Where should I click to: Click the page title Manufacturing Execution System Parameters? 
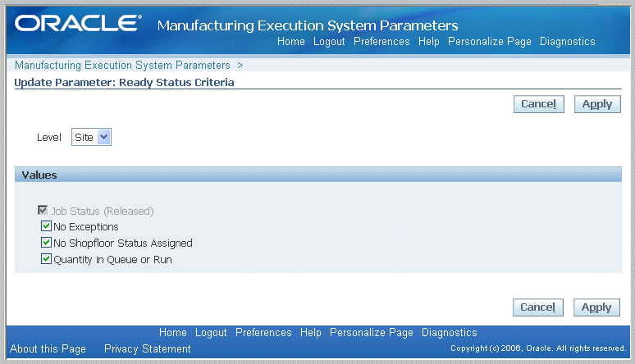tap(308, 25)
